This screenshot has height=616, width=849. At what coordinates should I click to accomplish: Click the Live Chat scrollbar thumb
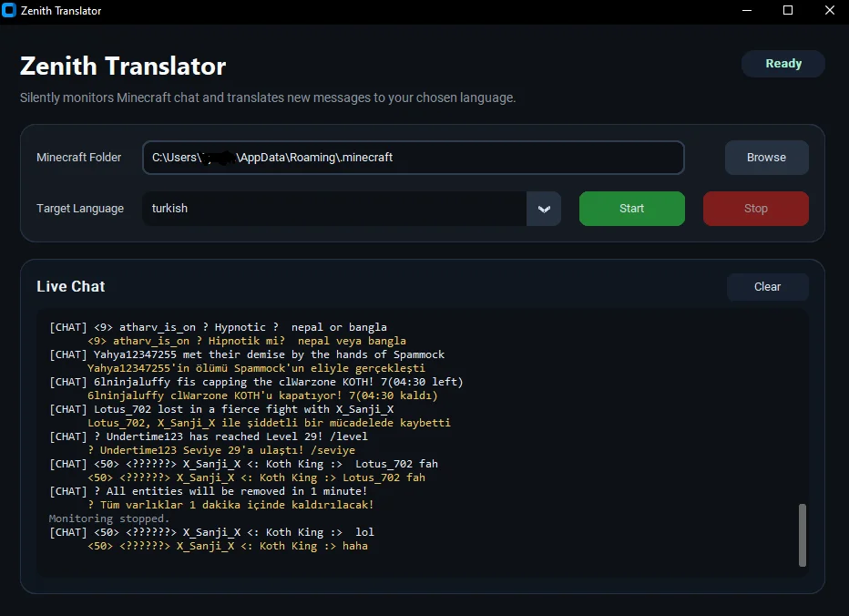(803, 535)
